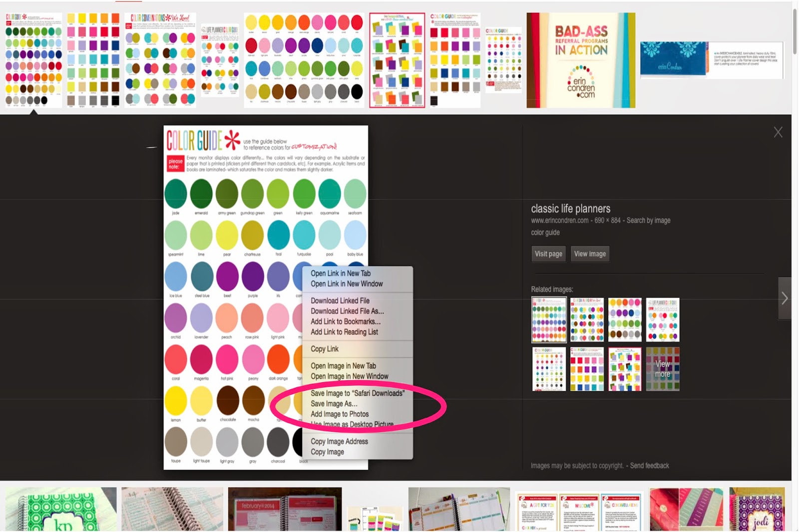Open top-row square swatches grid thumbnail
This screenshot has height=532, width=799.
[93, 60]
